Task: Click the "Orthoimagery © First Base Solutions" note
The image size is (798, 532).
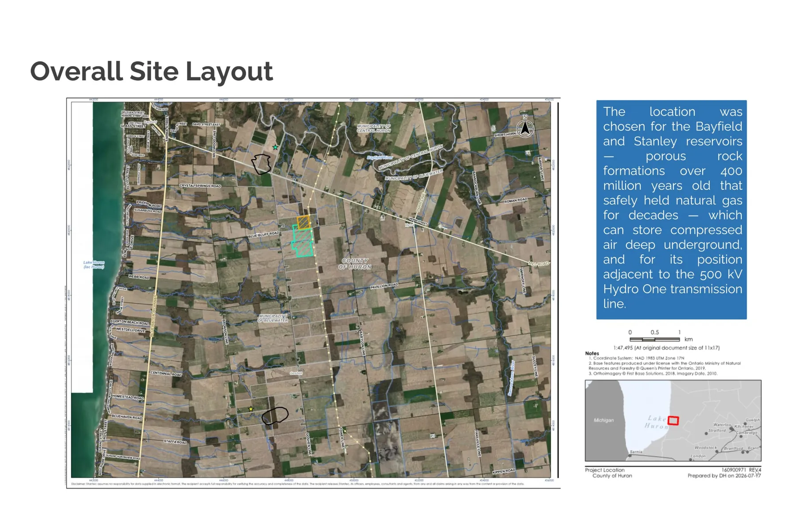Action: pos(653,373)
